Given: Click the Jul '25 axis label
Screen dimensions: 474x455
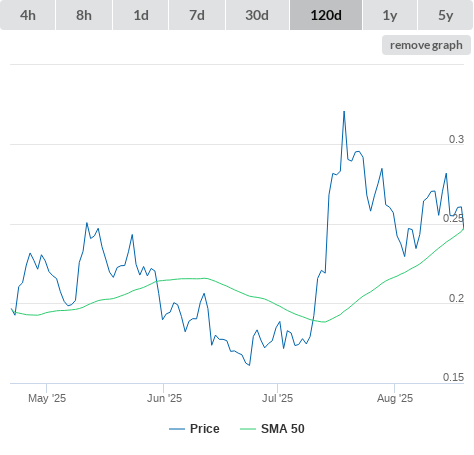Looking at the screenshot, I should click(277, 398).
